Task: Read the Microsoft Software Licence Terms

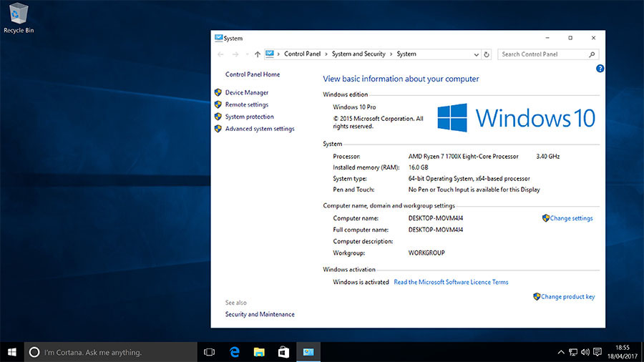Action: [451, 282]
